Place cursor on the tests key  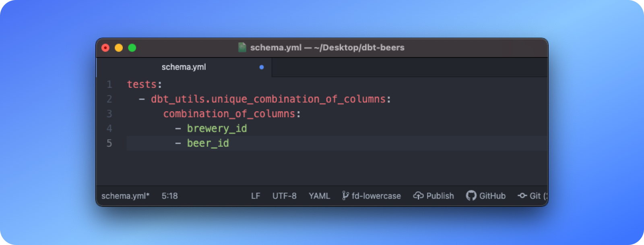[142, 84]
